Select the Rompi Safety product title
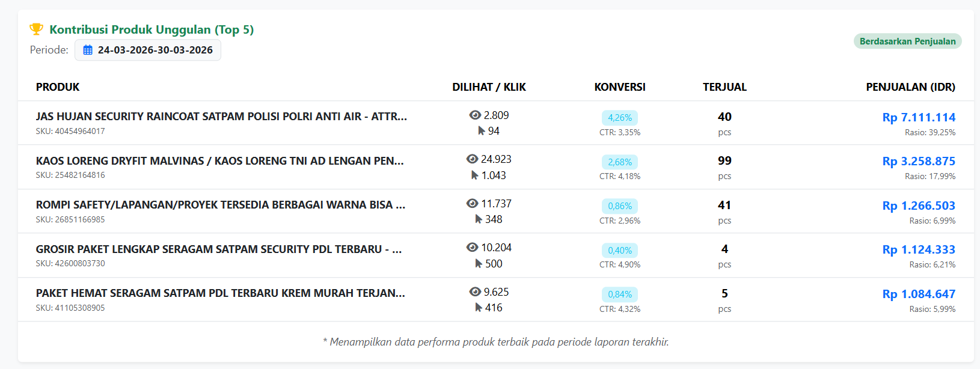The image size is (980, 369). point(220,205)
